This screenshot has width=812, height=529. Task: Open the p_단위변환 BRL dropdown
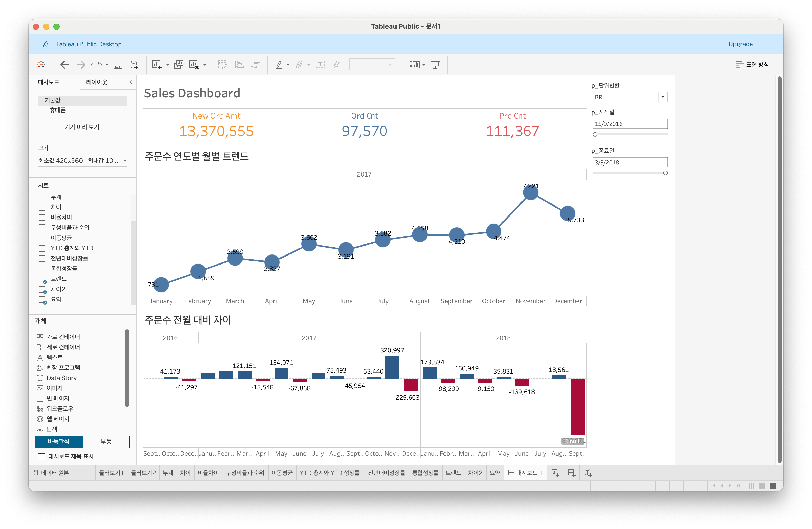663,97
